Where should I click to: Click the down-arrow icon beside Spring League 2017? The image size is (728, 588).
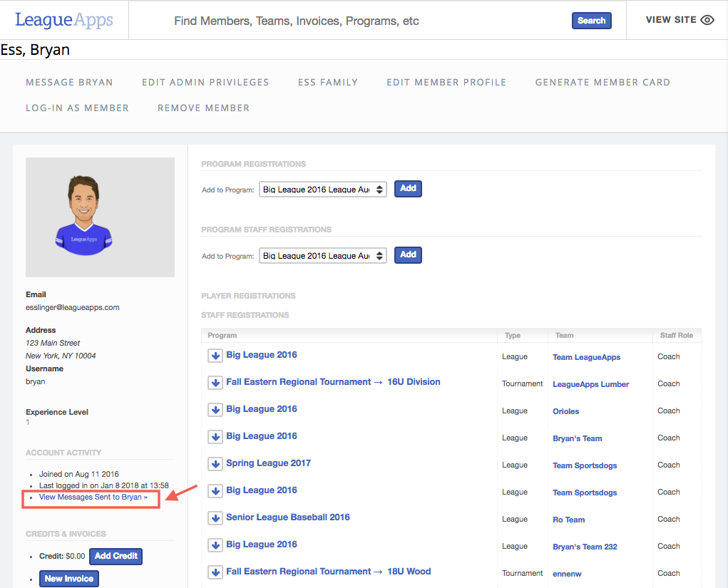(x=215, y=463)
